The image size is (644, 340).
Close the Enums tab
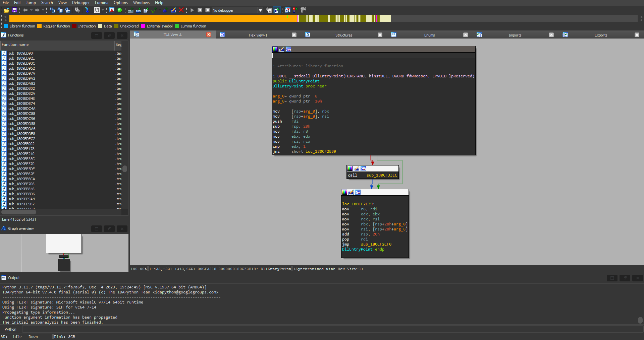click(x=466, y=35)
